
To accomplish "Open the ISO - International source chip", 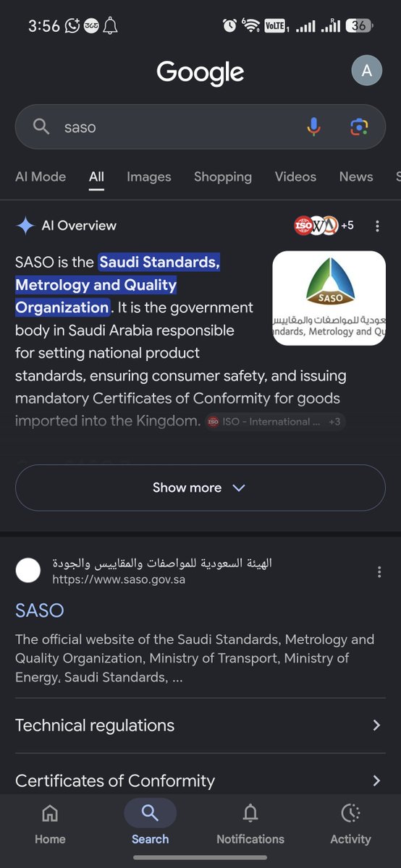I will 275,421.
